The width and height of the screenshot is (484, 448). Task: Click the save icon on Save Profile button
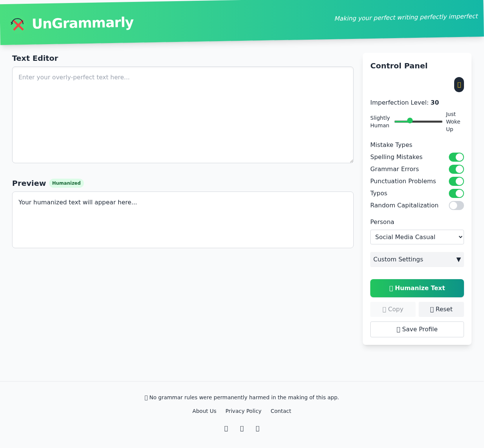click(398, 329)
